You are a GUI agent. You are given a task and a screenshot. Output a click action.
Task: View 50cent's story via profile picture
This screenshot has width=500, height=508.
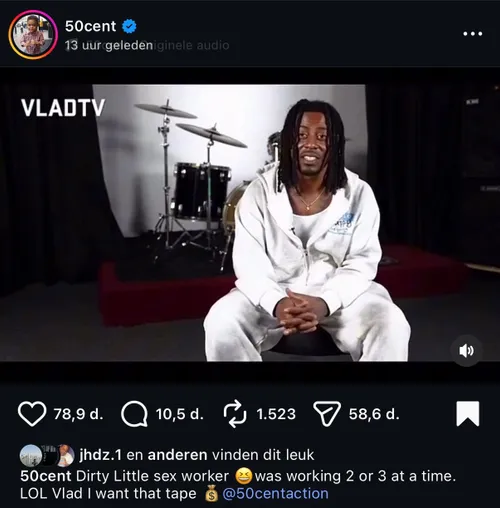point(33,35)
